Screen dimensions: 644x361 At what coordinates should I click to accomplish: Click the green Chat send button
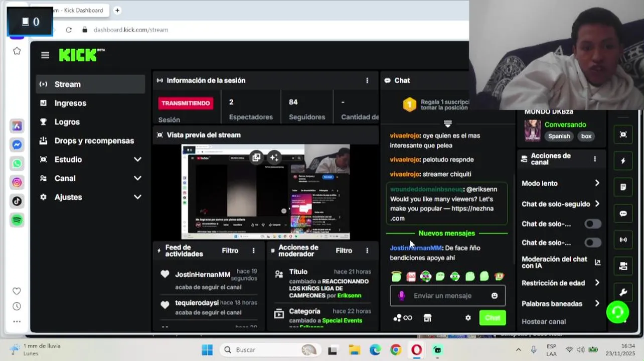(x=493, y=318)
